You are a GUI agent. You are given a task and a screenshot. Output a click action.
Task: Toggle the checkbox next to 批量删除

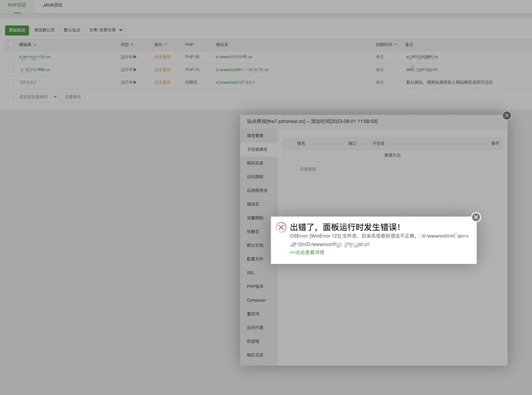point(289,169)
